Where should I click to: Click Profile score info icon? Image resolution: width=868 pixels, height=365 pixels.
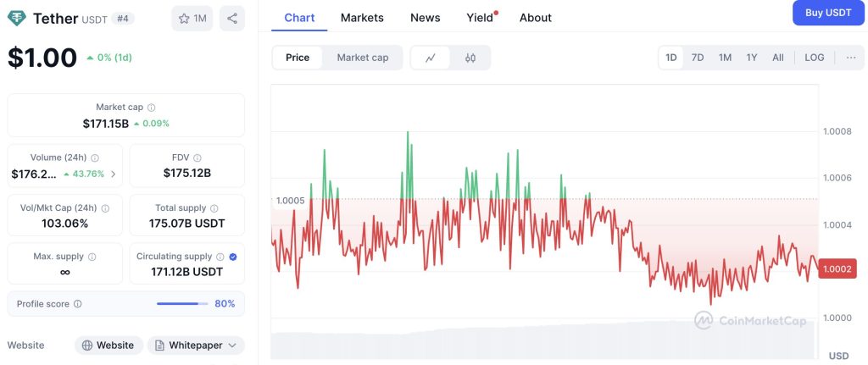(x=78, y=304)
